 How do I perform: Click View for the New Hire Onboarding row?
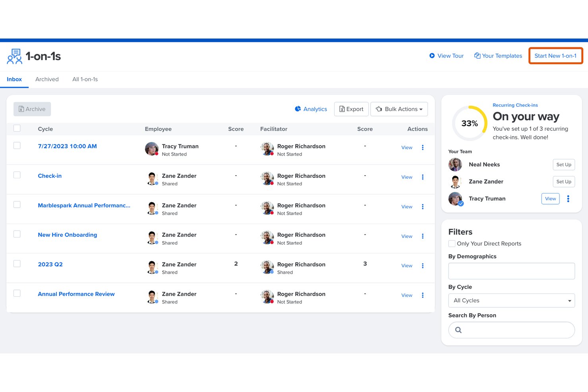click(407, 236)
